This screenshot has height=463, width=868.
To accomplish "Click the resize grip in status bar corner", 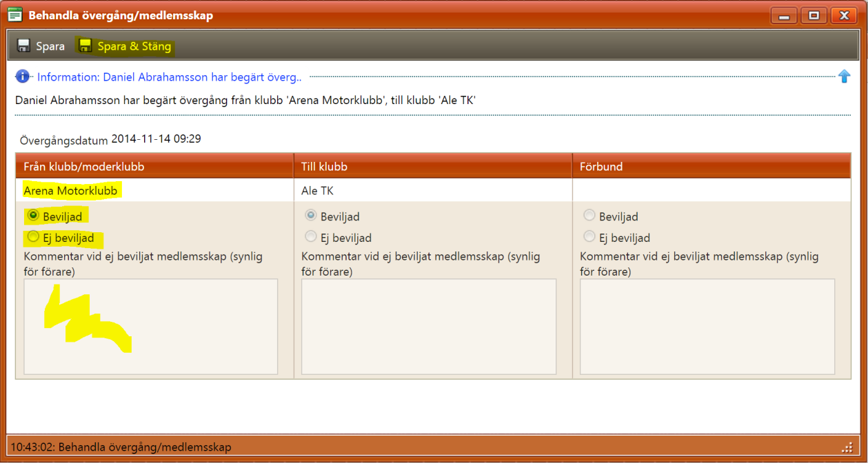I will tap(847, 447).
